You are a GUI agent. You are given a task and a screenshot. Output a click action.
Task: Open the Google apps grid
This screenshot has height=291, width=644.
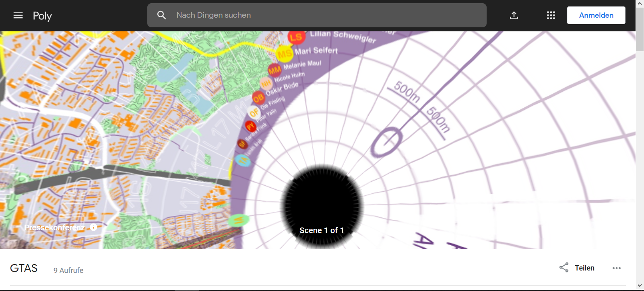551,15
